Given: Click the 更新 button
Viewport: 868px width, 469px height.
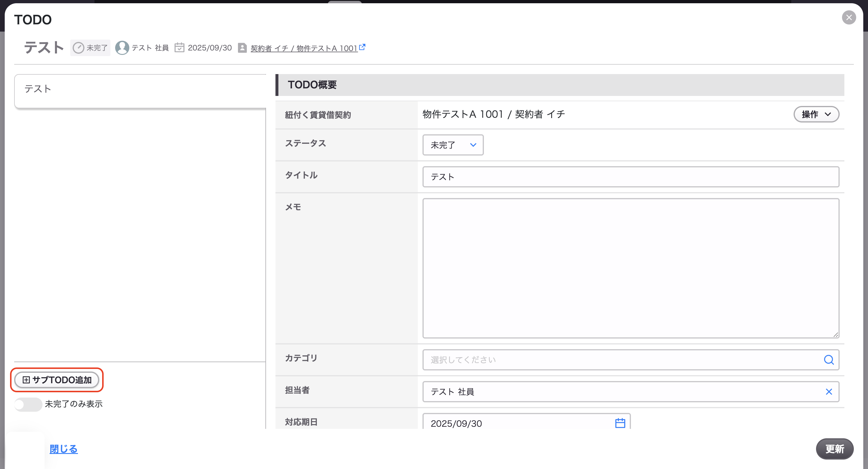Looking at the screenshot, I should (x=834, y=449).
